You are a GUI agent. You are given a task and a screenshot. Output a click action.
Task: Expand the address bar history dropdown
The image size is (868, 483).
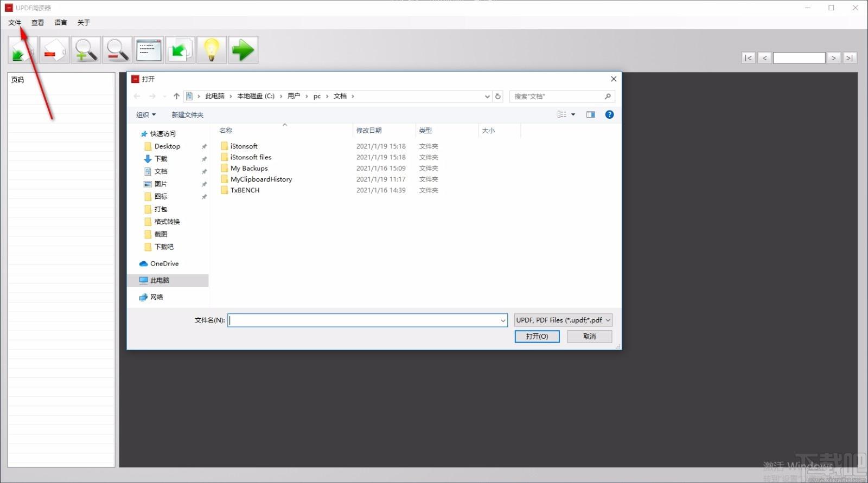pos(487,96)
